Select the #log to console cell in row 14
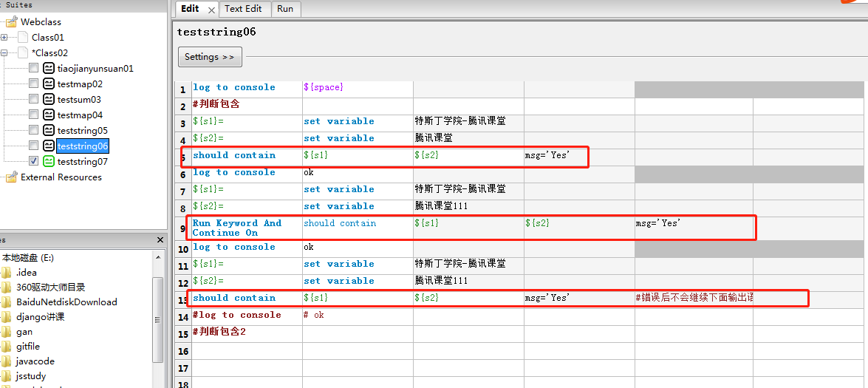Image resolution: width=868 pixels, height=388 pixels. [x=246, y=316]
